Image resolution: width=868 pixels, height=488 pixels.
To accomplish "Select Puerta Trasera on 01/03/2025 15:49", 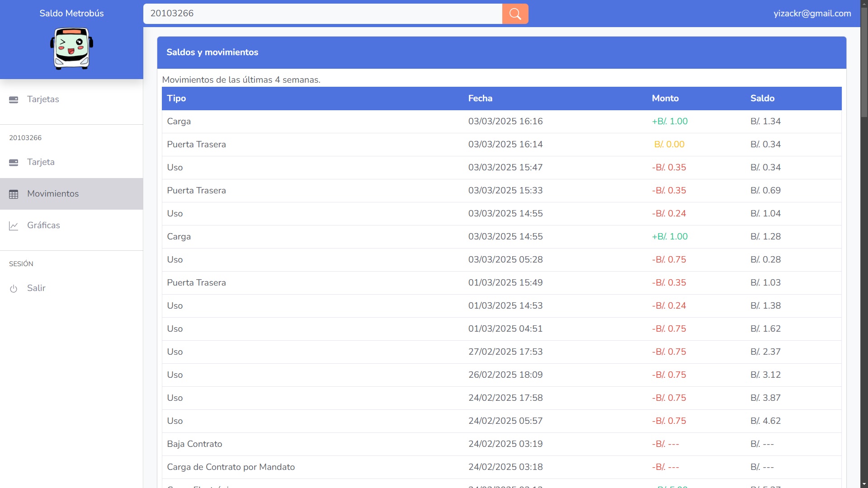I will (x=196, y=282).
